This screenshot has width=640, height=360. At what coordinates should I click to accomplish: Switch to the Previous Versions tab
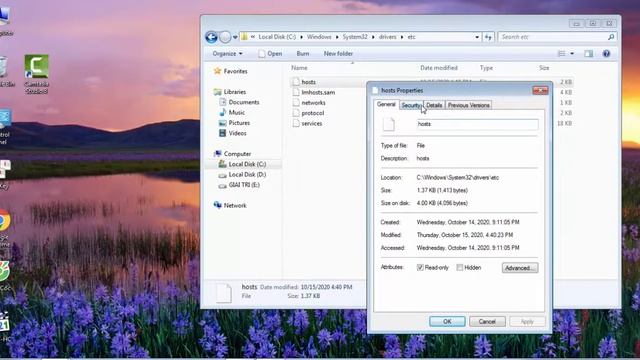pos(469,105)
